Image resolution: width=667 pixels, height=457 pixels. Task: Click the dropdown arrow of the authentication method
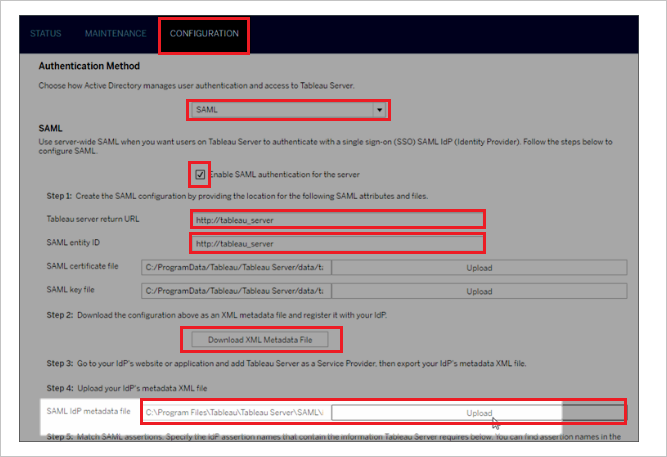pos(379,110)
